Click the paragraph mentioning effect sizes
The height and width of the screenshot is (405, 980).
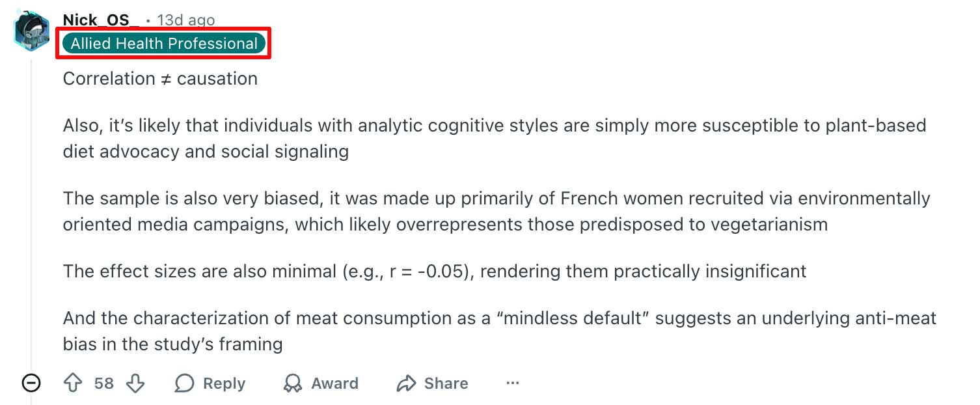434,271
